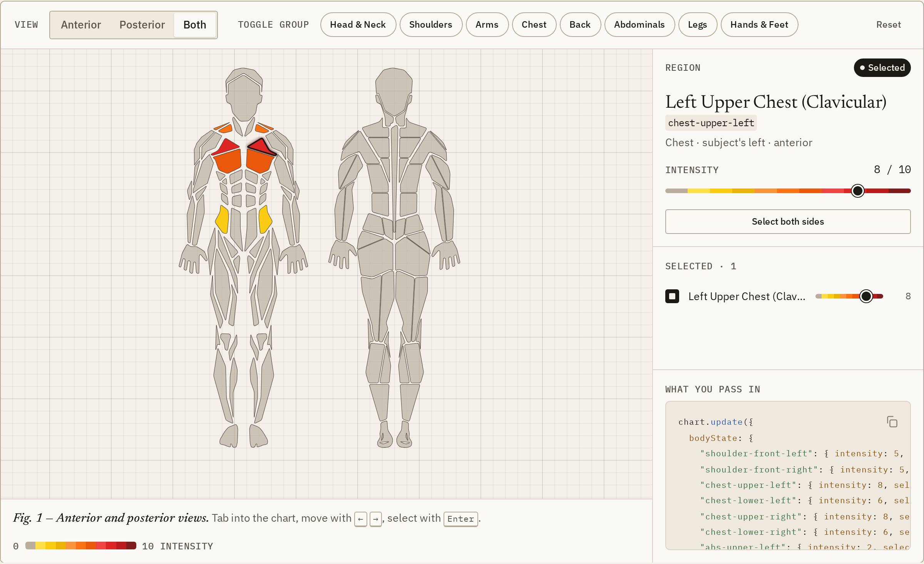Click the left arrow key hint
Image resolution: width=924 pixels, height=564 pixels.
(x=361, y=519)
